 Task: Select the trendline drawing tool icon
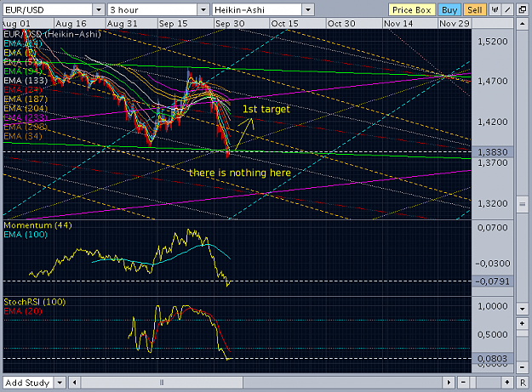(507, 10)
